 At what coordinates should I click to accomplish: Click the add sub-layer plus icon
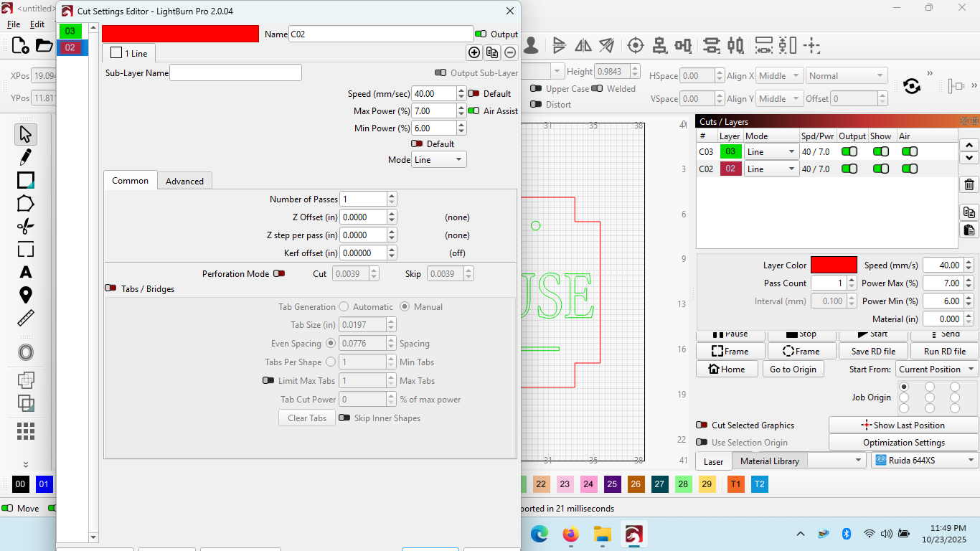pyautogui.click(x=474, y=52)
